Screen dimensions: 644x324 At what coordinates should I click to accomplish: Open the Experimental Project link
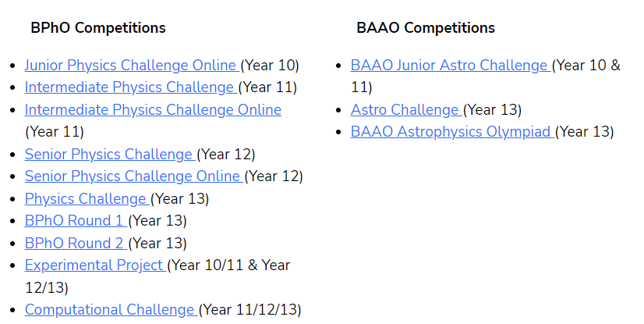click(95, 265)
